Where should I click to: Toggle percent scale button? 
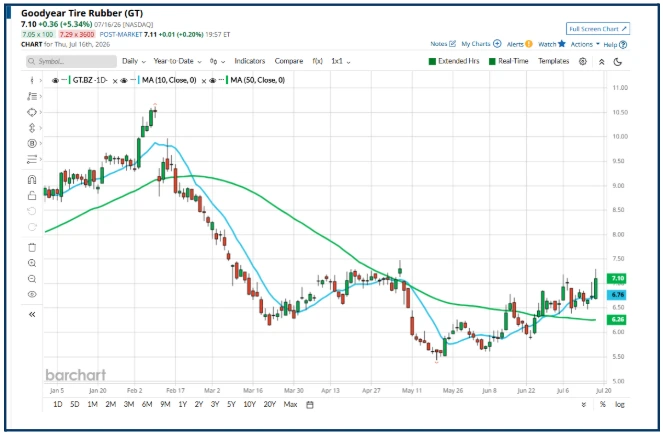(x=603, y=405)
